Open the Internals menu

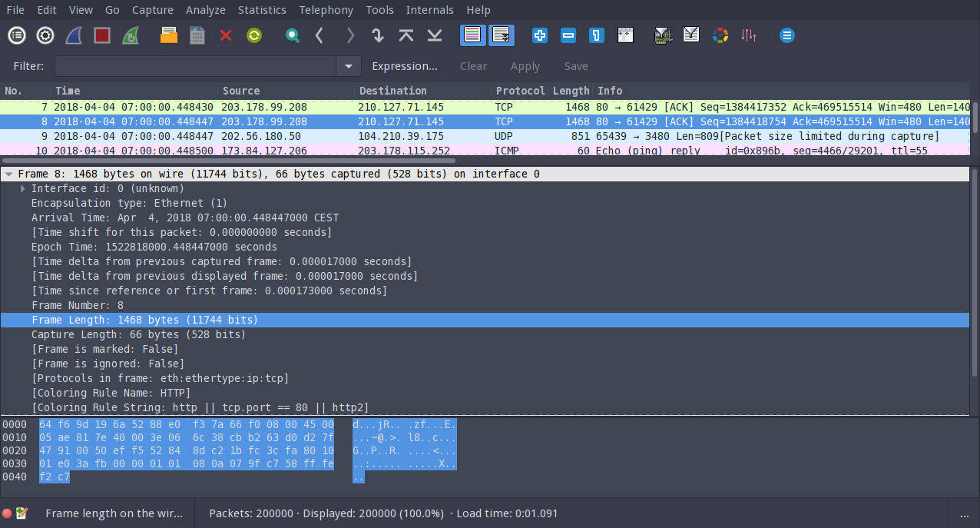tap(429, 10)
